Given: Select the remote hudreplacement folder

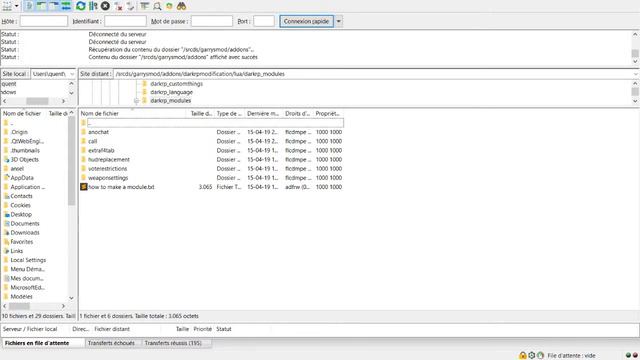Looking at the screenshot, I should 211,160.
